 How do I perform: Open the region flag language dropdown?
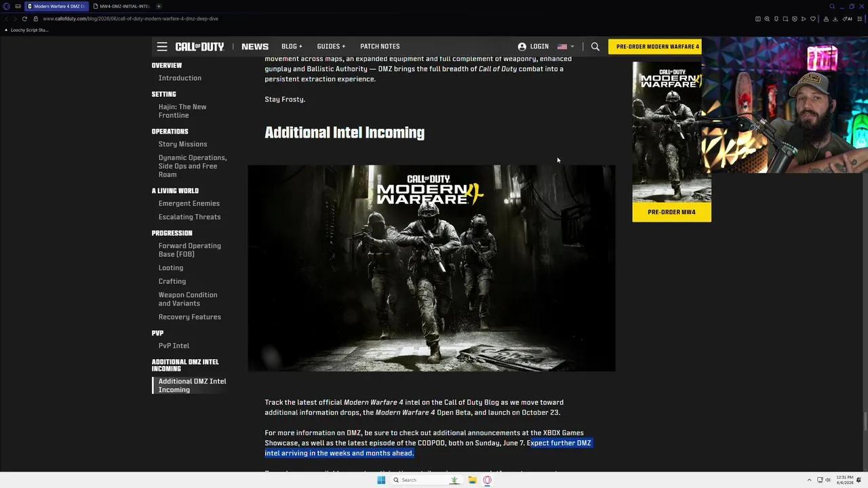tap(566, 47)
